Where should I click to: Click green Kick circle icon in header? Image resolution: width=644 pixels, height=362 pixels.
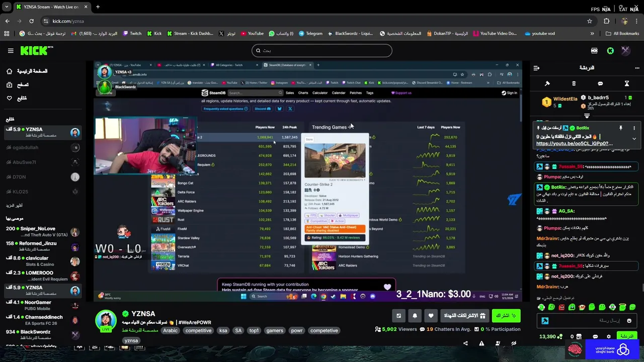610,51
